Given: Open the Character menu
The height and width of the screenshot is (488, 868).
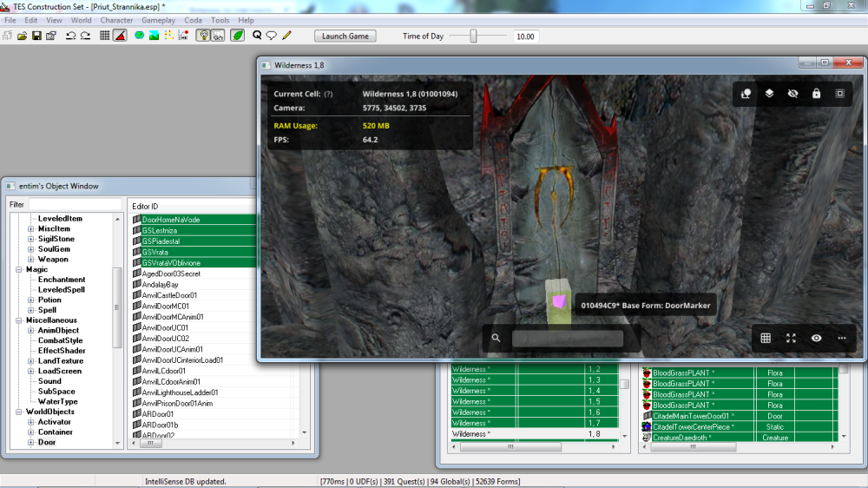Looking at the screenshot, I should (116, 20).
